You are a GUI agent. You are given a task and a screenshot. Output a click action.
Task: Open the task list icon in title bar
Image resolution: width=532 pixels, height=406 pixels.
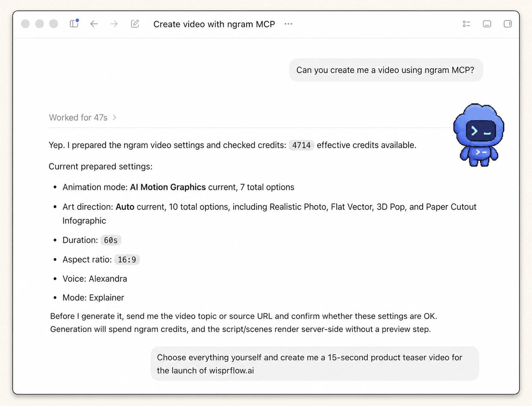466,24
